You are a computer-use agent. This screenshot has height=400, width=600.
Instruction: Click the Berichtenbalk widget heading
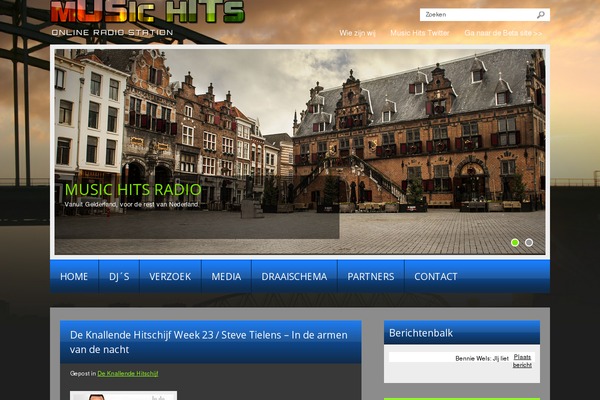tap(421, 333)
